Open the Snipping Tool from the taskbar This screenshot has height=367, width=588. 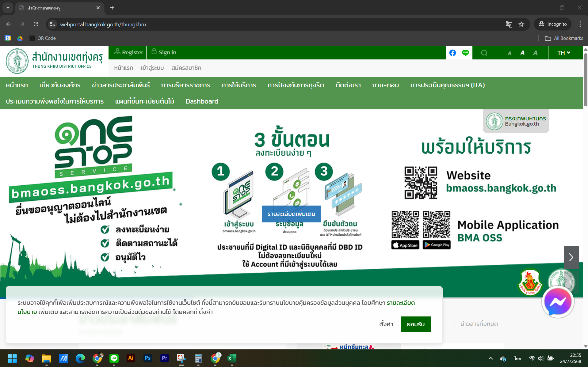pyautogui.click(x=181, y=358)
